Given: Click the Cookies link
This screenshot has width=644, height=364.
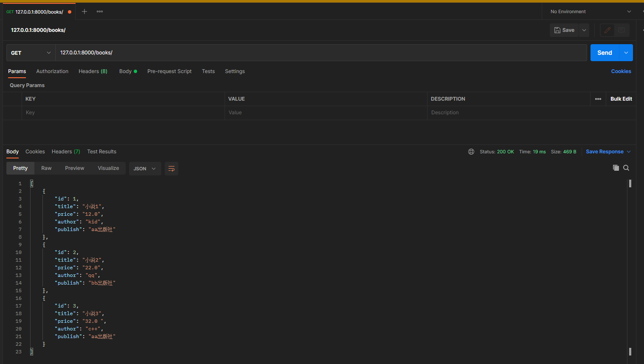Looking at the screenshot, I should [621, 71].
